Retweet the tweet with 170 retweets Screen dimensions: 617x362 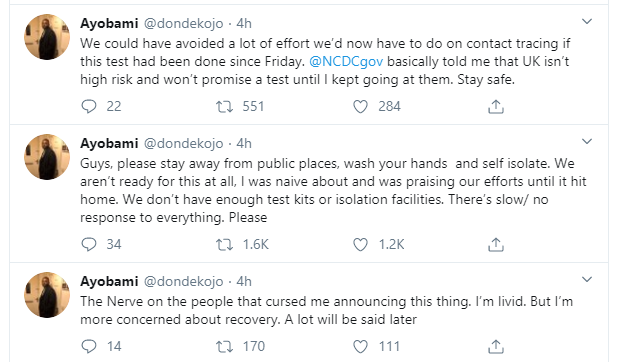(224, 346)
